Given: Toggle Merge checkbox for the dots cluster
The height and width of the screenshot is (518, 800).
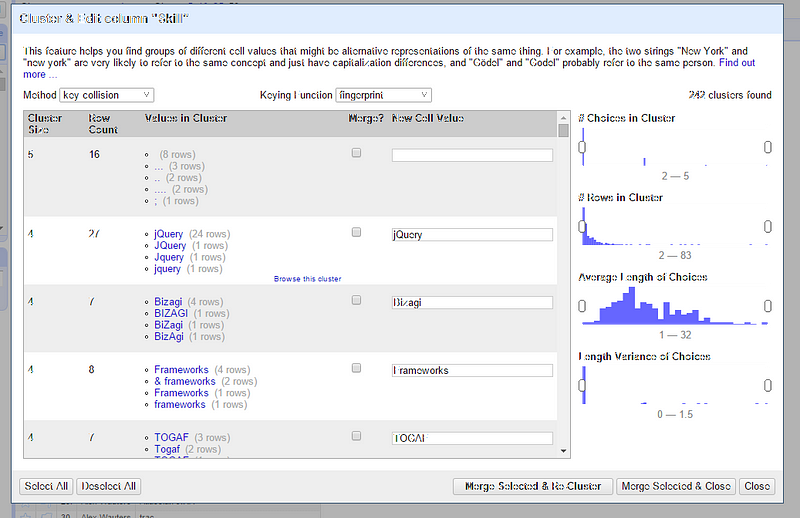Looking at the screenshot, I should (x=356, y=154).
